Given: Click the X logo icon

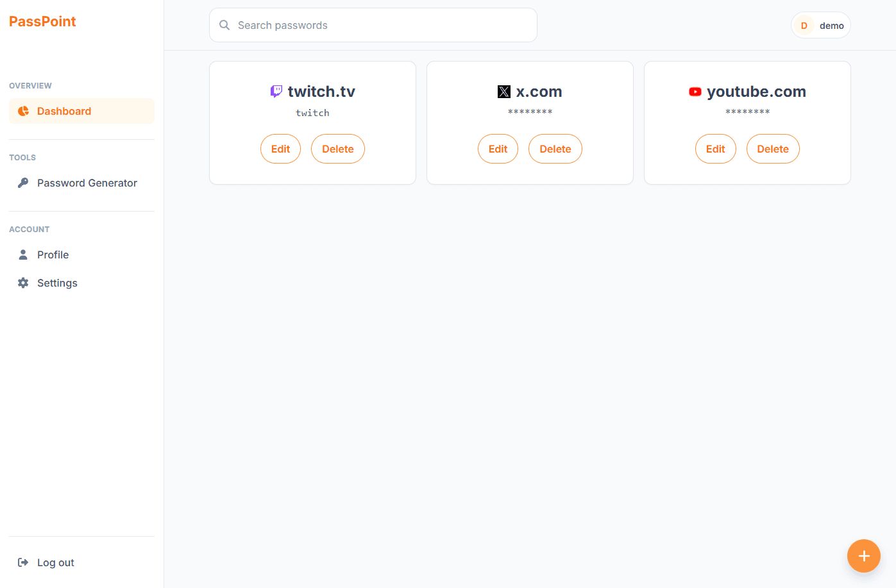Looking at the screenshot, I should (504, 92).
